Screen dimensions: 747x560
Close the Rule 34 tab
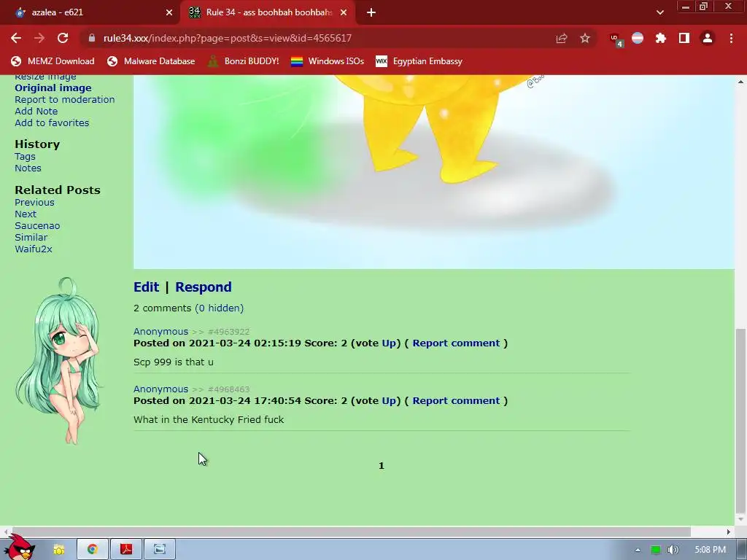click(x=344, y=12)
